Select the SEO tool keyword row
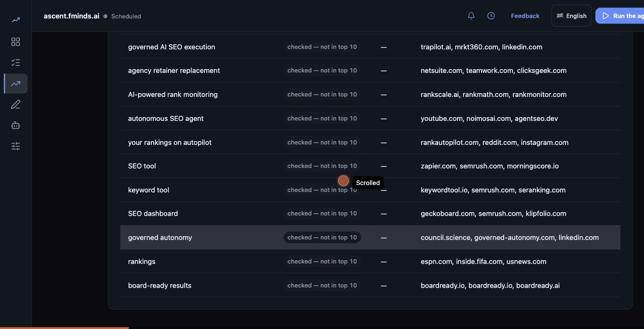644x329 pixels. (370, 166)
